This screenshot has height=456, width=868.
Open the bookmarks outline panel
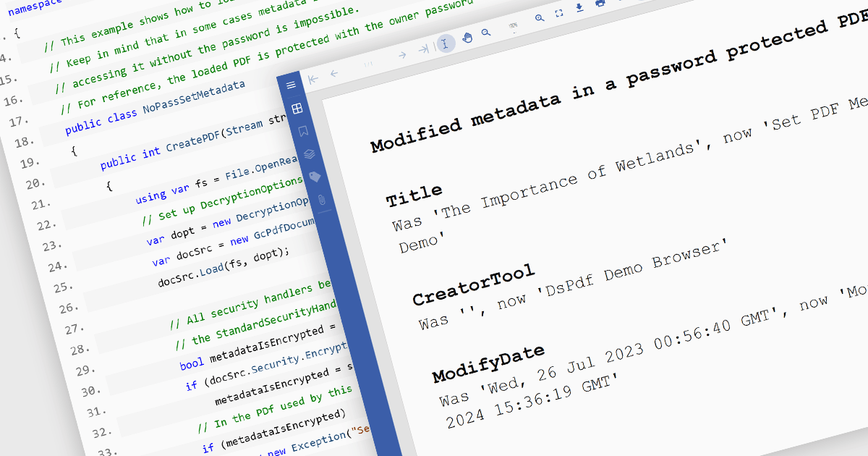point(302,131)
